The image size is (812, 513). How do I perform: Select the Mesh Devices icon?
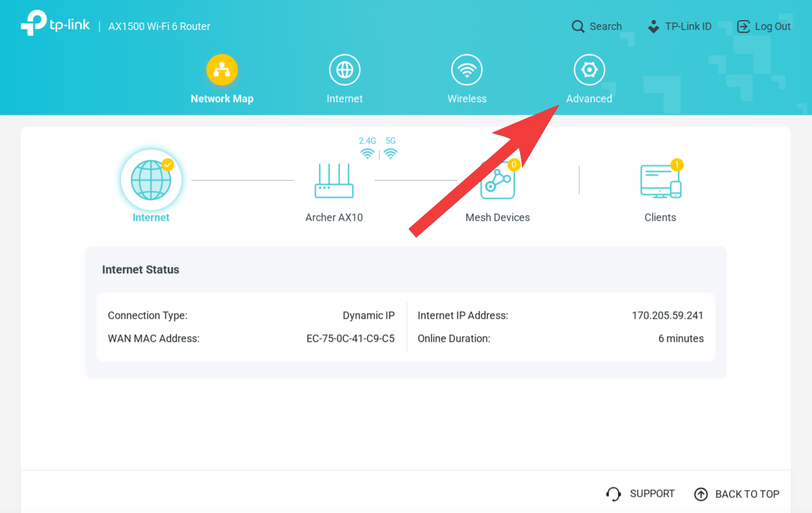[498, 180]
